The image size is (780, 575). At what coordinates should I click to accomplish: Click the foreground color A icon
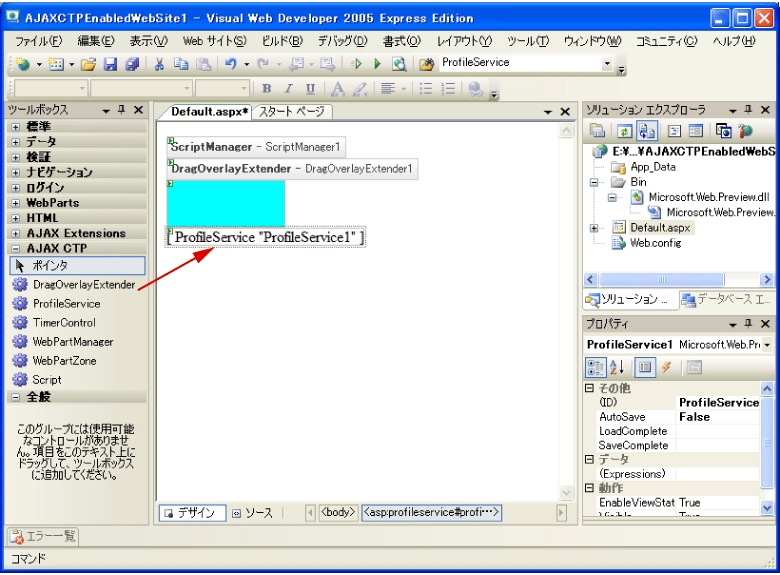pyautogui.click(x=338, y=89)
